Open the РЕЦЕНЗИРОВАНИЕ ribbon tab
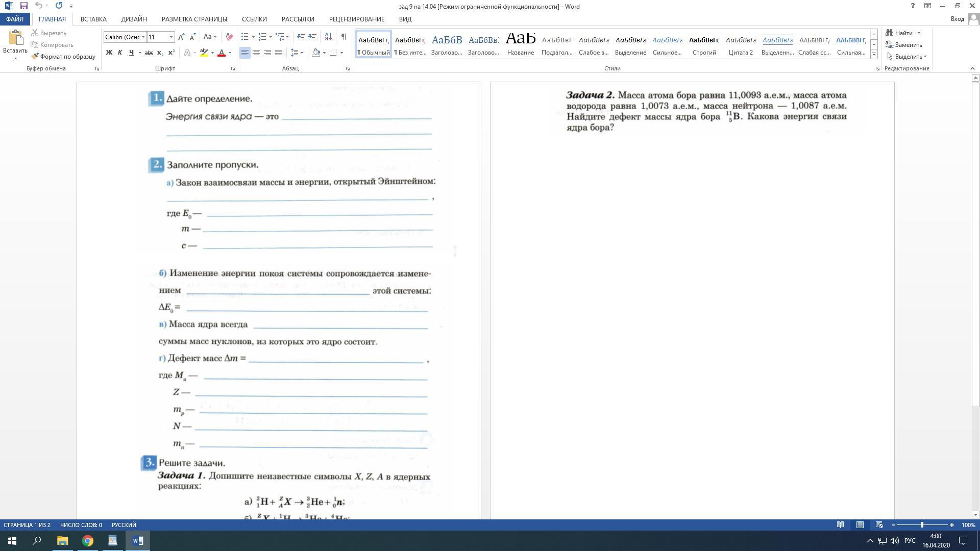The width and height of the screenshot is (980, 551). coord(356,19)
